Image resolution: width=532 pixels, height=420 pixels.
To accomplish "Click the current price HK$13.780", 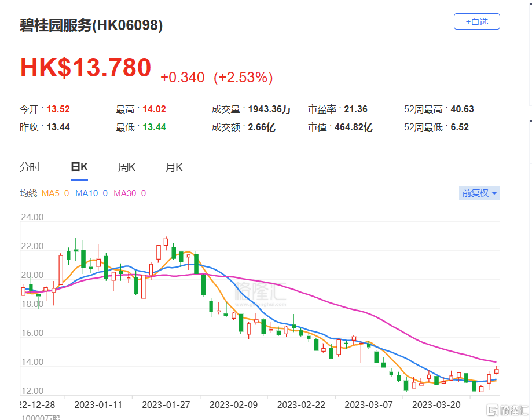I will (x=86, y=68).
